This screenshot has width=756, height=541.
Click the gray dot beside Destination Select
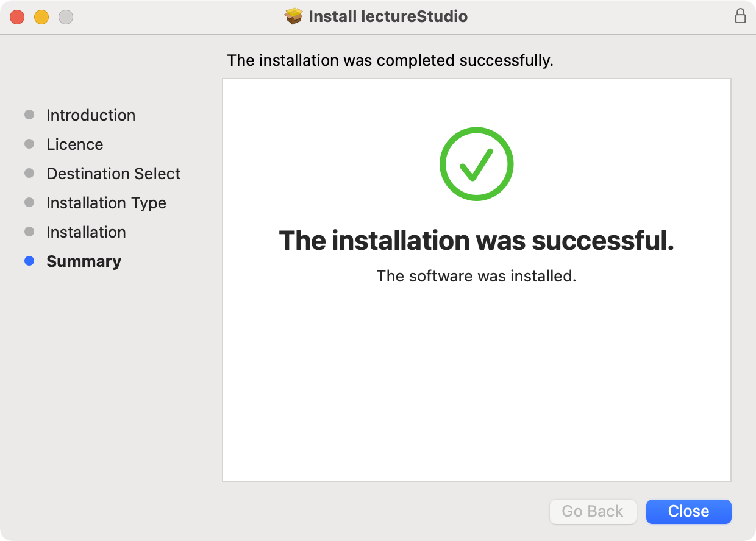[x=29, y=173]
